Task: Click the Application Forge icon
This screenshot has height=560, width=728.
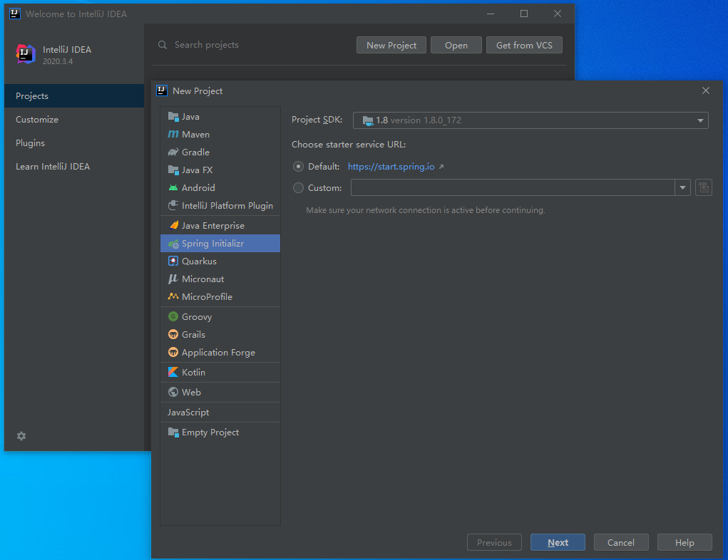Action: (x=173, y=352)
